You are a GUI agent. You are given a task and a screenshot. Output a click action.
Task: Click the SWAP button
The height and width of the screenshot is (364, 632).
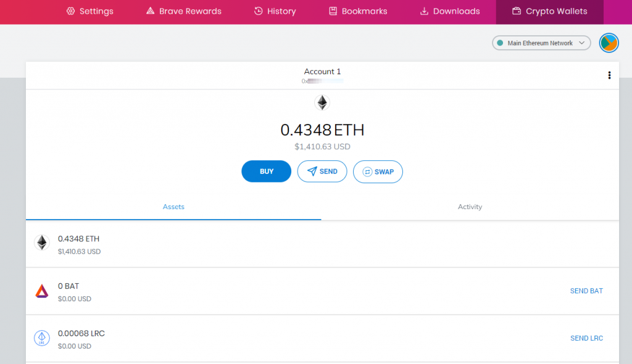coord(378,172)
